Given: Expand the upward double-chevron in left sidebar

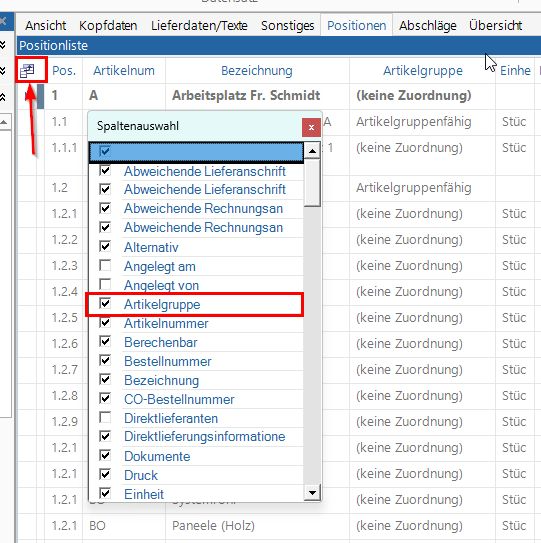Looking at the screenshot, I should [x=3, y=97].
